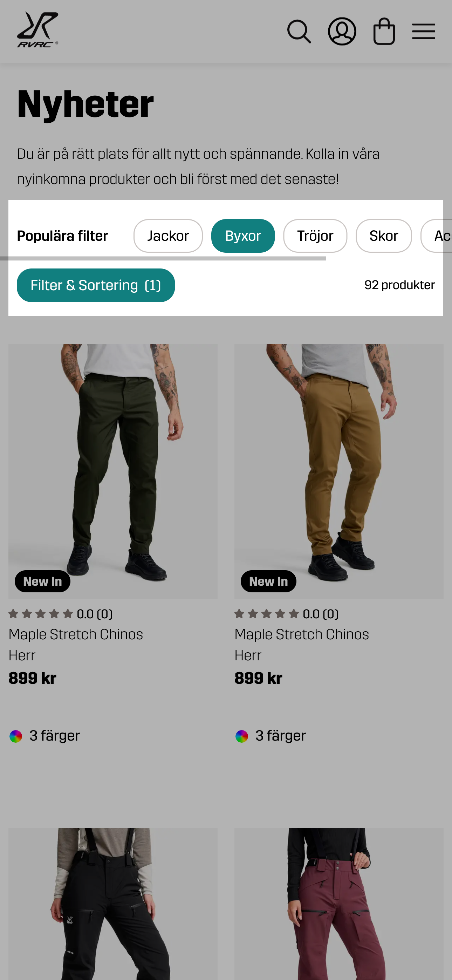This screenshot has width=452, height=980.
Task: Open burgundy bib pants product image
Action: 338,905
